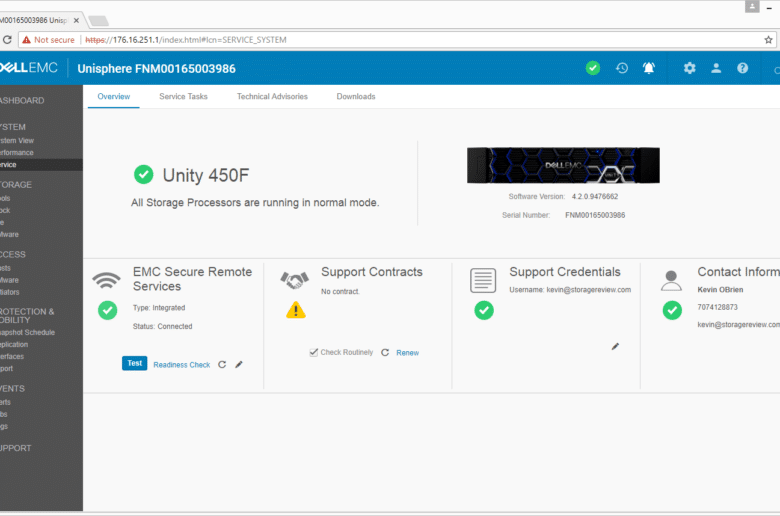Click the contact name Kevin OBrien
Screen dimensions: 780x516
(720, 290)
